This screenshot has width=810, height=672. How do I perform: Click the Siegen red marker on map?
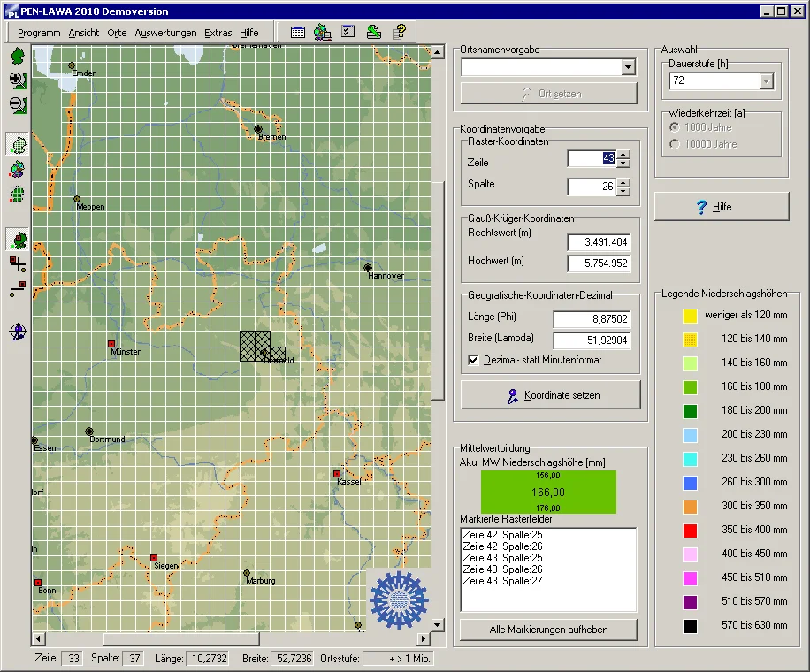pos(154,558)
